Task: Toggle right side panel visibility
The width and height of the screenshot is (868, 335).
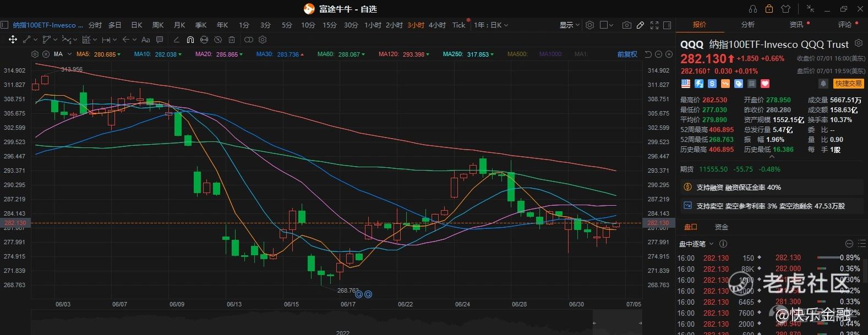Action: pos(667,25)
